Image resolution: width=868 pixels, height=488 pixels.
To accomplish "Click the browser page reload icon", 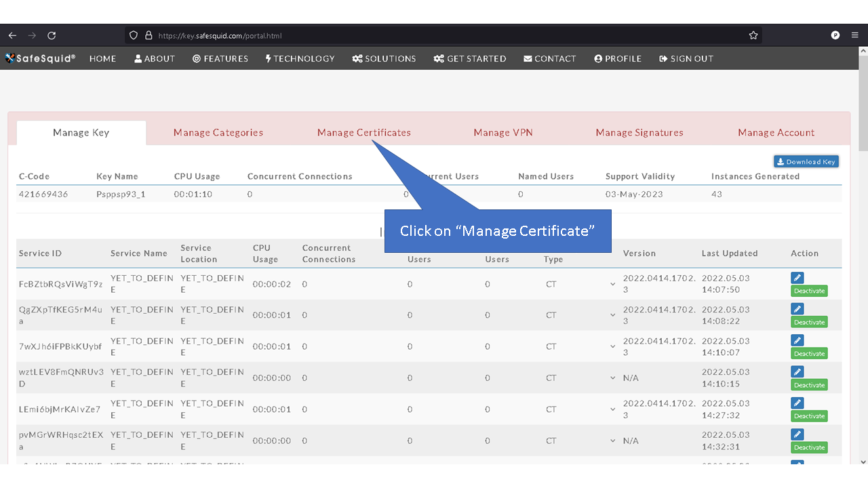I will [52, 35].
